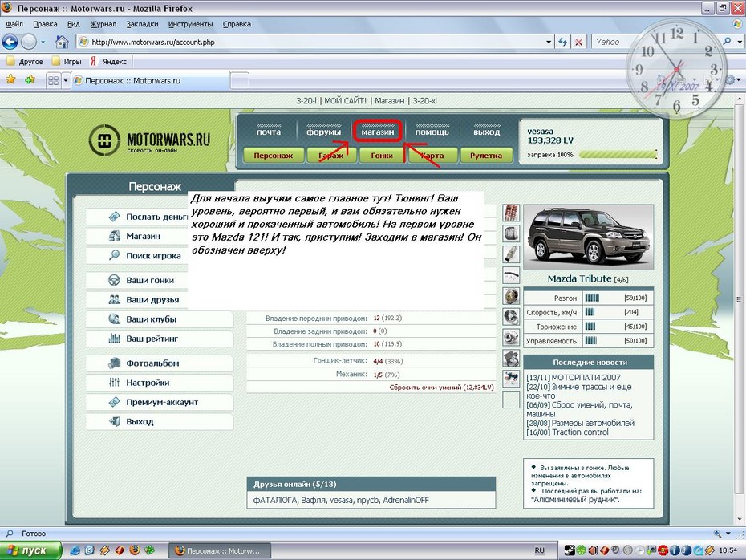Open the Инструменты menu
Image resolution: width=746 pixels, height=560 pixels.
190,24
